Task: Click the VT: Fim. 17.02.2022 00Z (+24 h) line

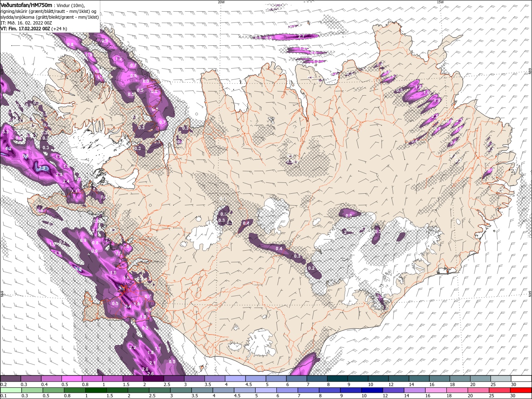Action: pos(34,29)
